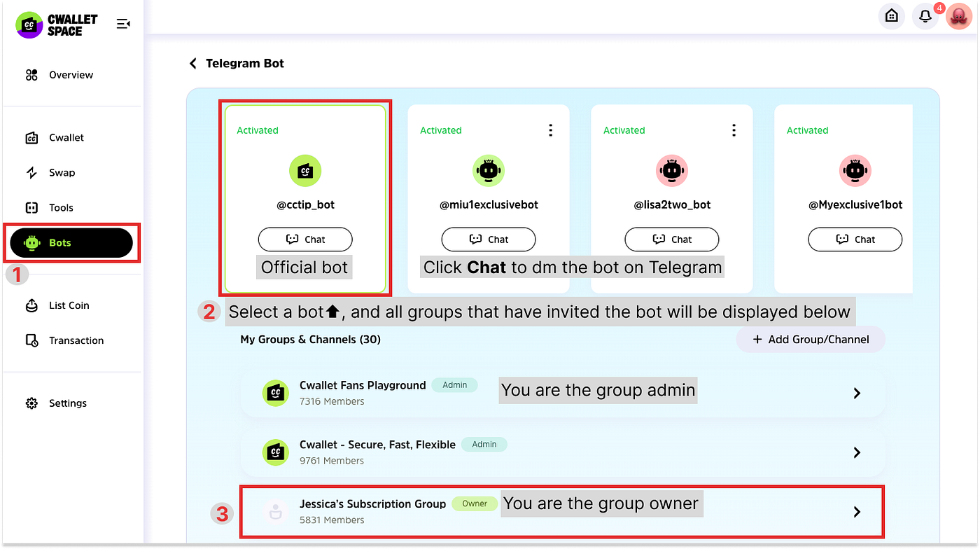This screenshot has height=549, width=980.
Task: Open the Settings menu item
Action: [x=67, y=403]
